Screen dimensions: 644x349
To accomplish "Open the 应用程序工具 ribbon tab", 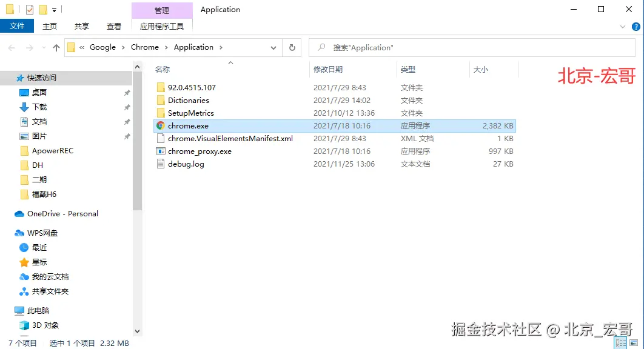I will (x=162, y=26).
